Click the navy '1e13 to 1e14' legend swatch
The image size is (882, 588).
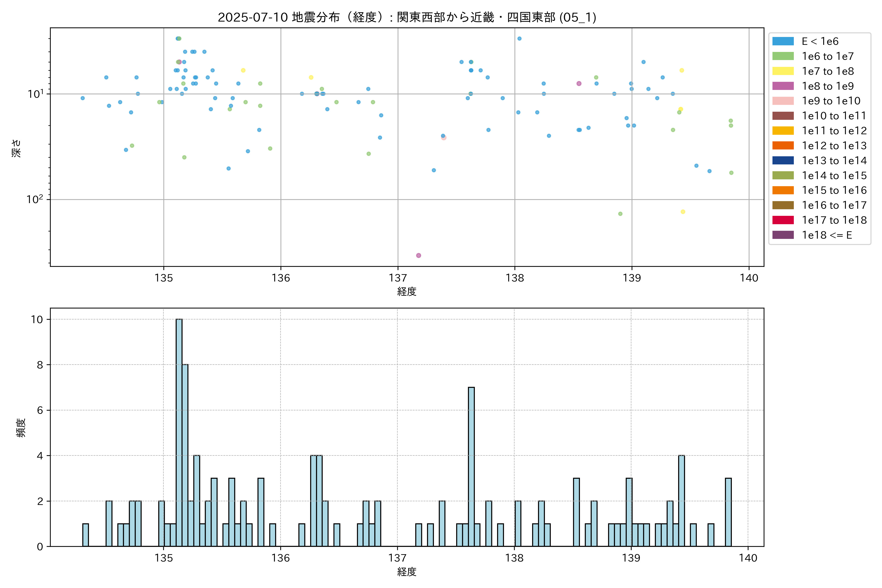tap(783, 160)
